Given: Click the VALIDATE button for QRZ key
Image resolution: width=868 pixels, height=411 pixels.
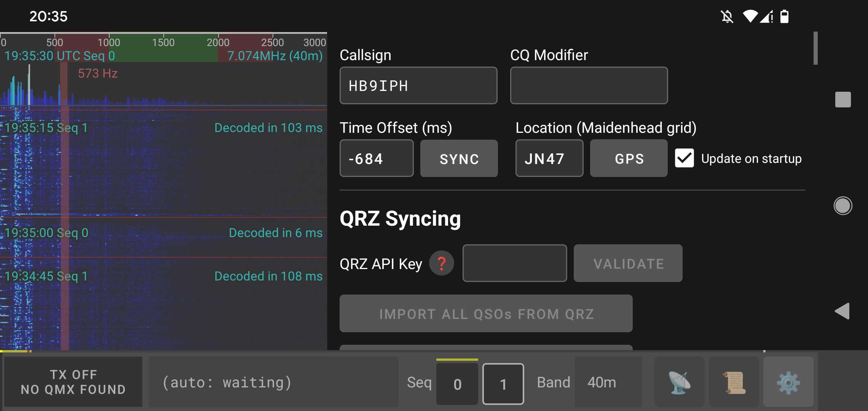Looking at the screenshot, I should click(x=628, y=263).
